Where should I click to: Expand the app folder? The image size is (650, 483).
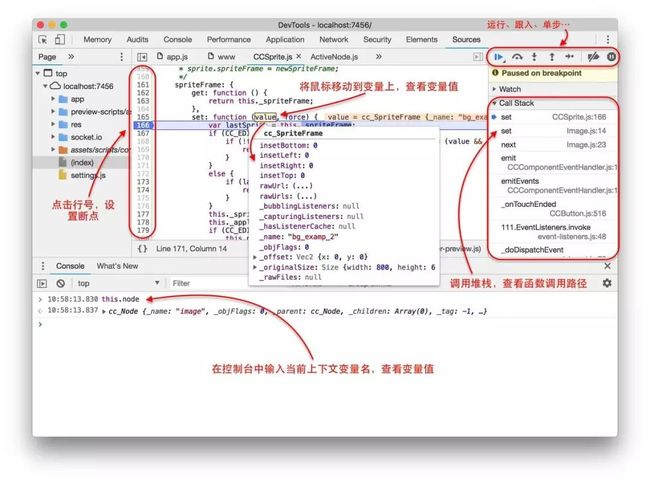53,99
